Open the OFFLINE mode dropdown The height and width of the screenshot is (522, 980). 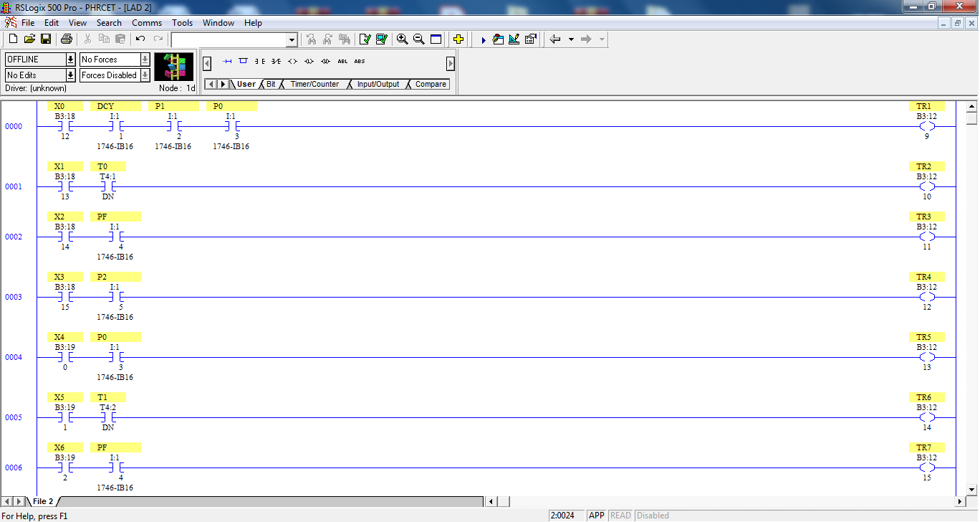[x=69, y=59]
